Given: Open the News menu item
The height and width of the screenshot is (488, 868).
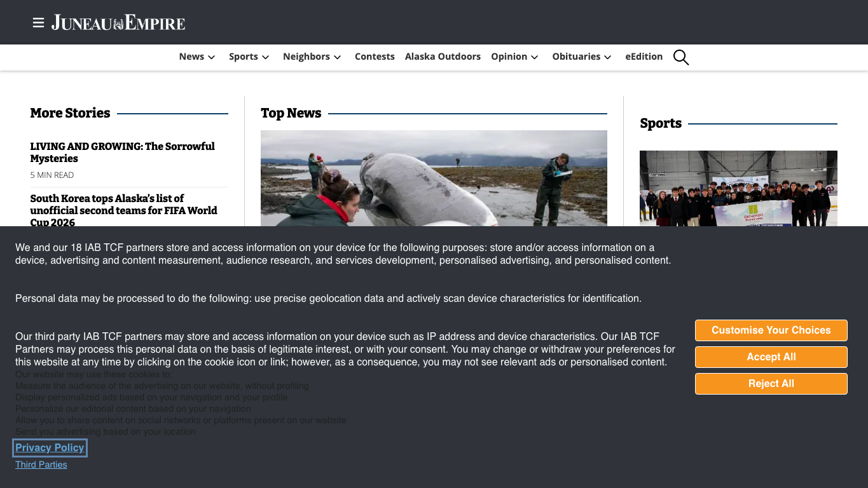Looking at the screenshot, I should pyautogui.click(x=191, y=57).
